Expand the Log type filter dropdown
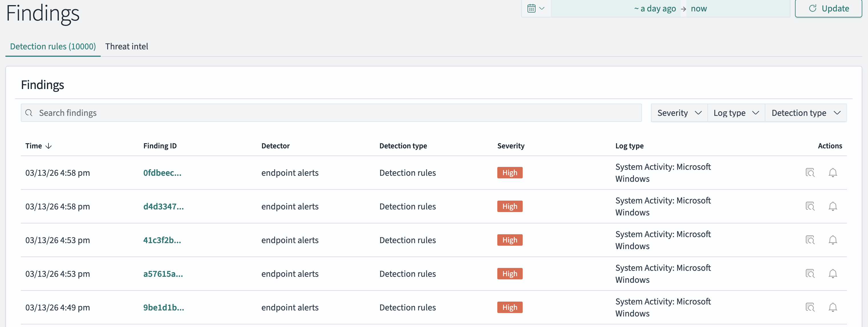868x327 pixels. 736,113
